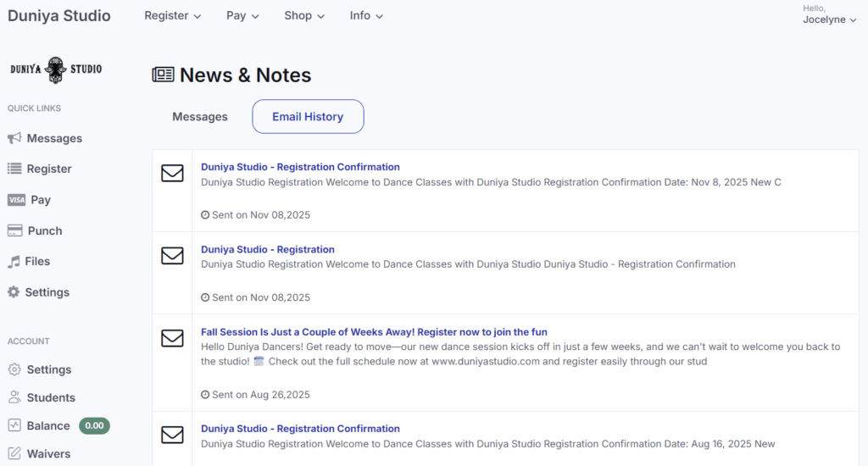The height and width of the screenshot is (466, 868).
Task: Click the megaphone icon beside Messages
Action: coord(14,138)
